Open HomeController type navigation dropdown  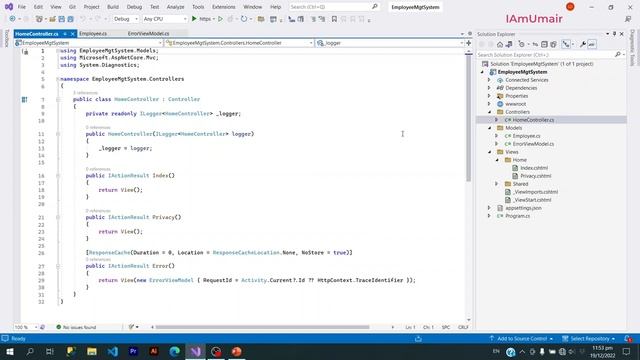[x=239, y=43]
